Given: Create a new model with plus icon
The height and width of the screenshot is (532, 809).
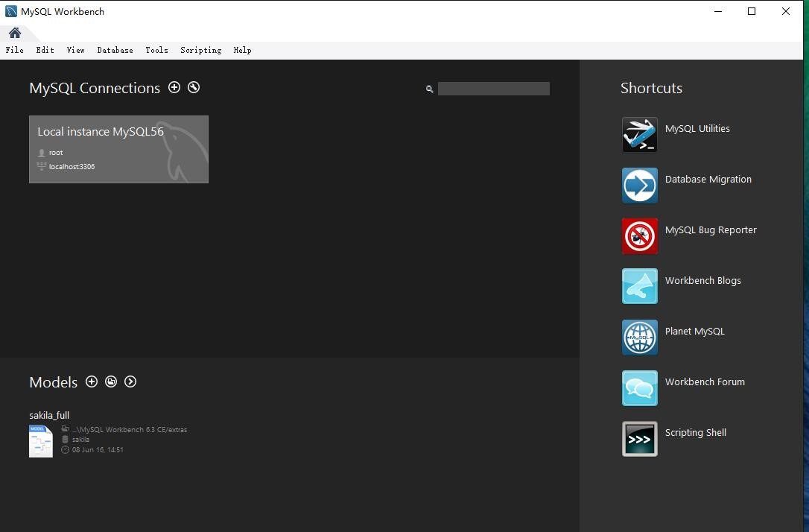Looking at the screenshot, I should [92, 381].
